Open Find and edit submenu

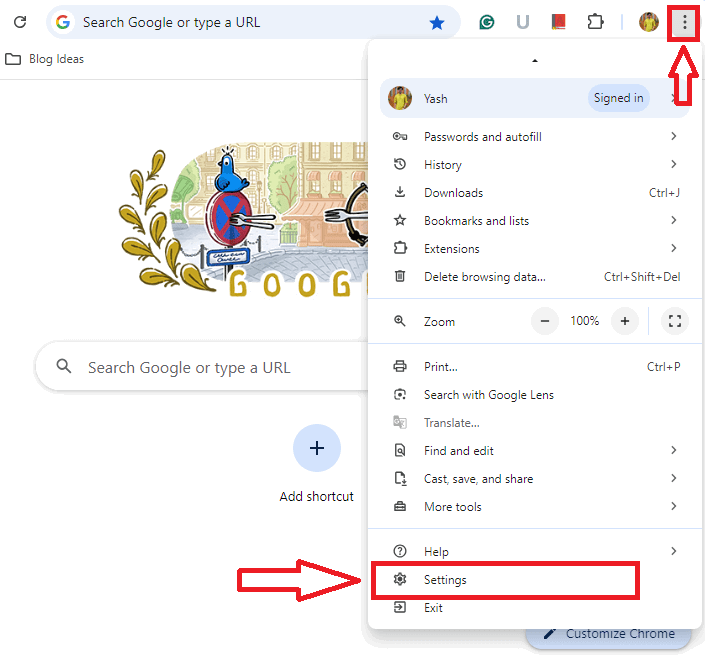tap(534, 450)
